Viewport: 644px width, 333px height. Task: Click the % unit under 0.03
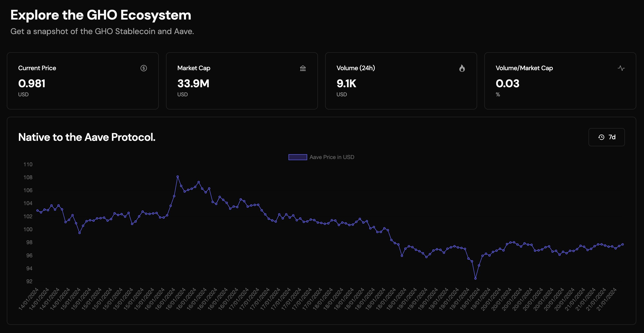pyautogui.click(x=498, y=94)
